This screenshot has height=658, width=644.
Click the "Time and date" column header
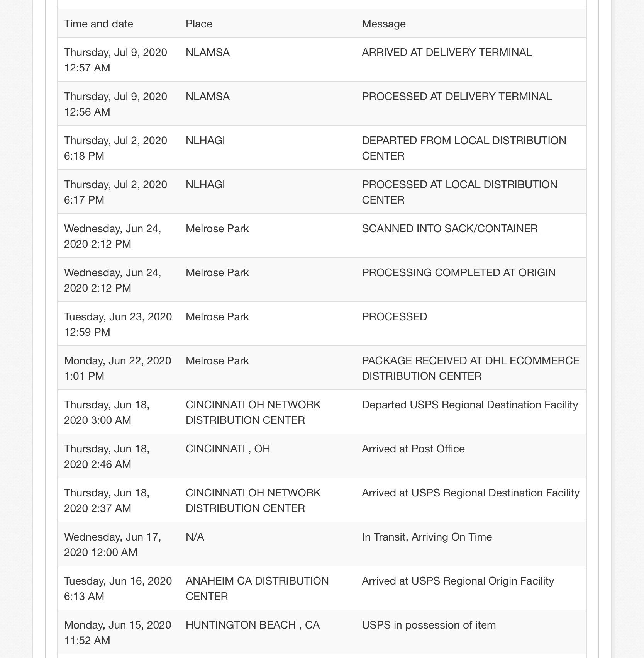pos(98,24)
